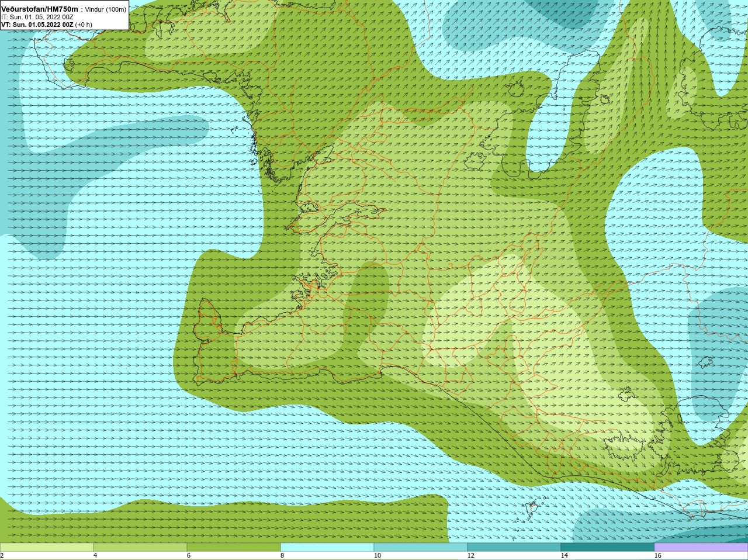Click the legend value 4

point(95,555)
